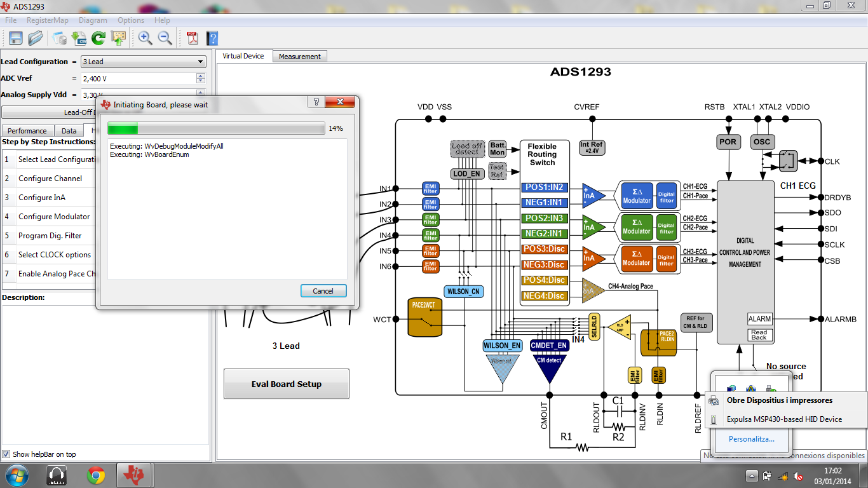This screenshot has height=488, width=868.
Task: Click the PACE2WCT switch block
Action: (425, 318)
